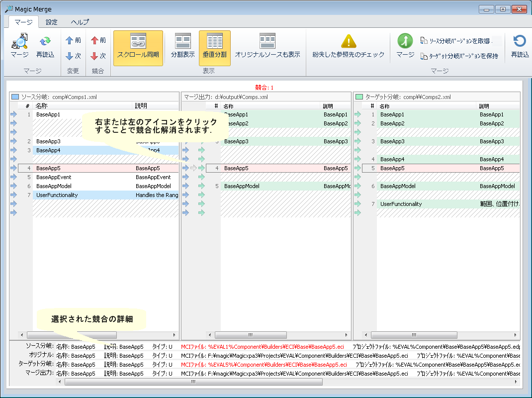
Task: Click blue arrow beside source row BaseApp5
Action: [x=13, y=168]
